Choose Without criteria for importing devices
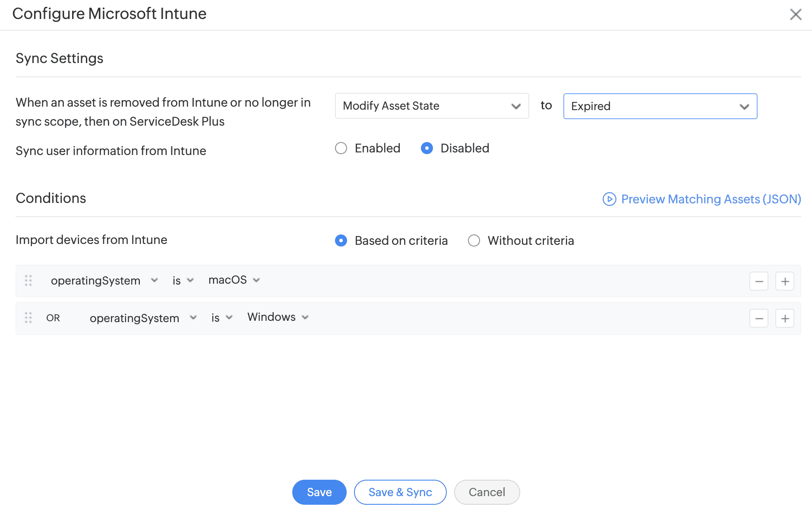This screenshot has width=812, height=519. pyautogui.click(x=474, y=241)
